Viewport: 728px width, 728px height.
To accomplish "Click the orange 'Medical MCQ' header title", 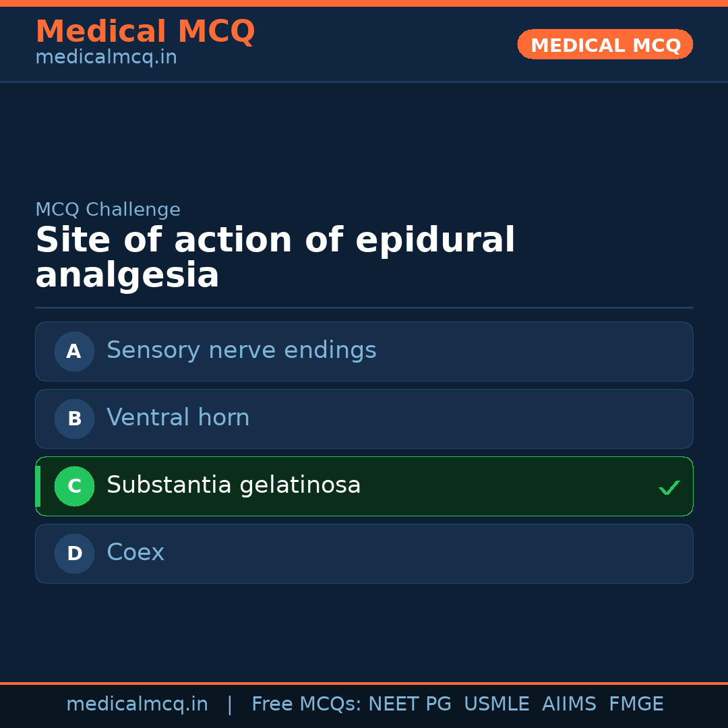I will (x=145, y=32).
